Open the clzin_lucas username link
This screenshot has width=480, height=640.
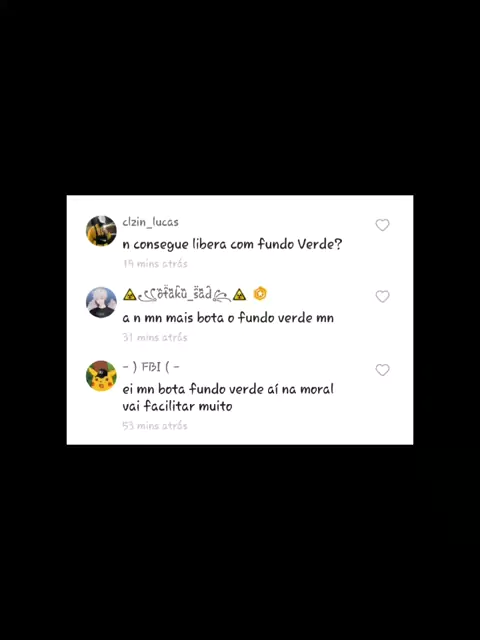151,222
